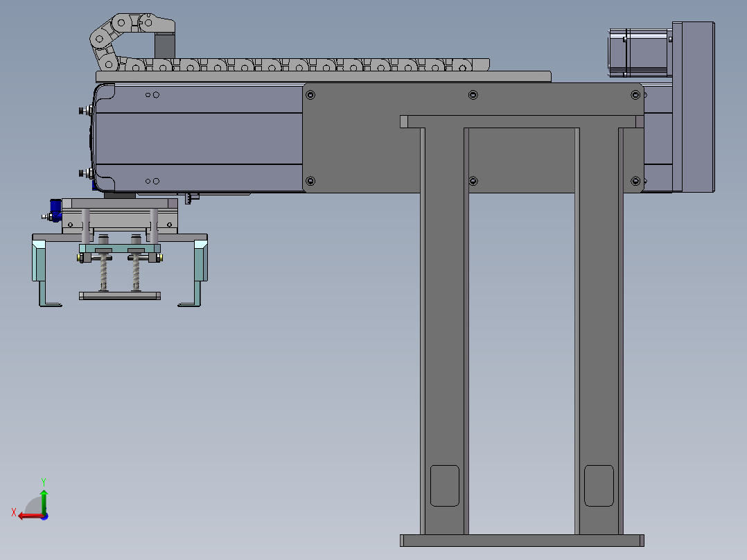The width and height of the screenshot is (747, 560).
Task: Select the rounded cutout on the left leg
Action: tap(444, 486)
